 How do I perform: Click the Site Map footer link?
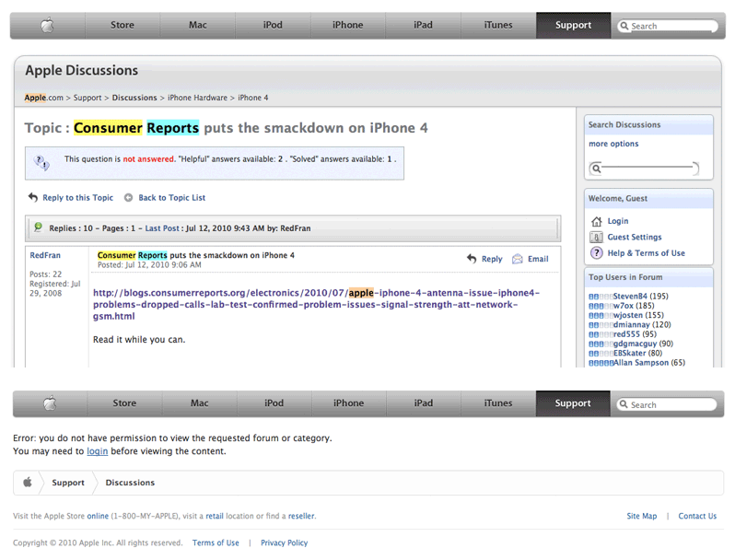(642, 516)
